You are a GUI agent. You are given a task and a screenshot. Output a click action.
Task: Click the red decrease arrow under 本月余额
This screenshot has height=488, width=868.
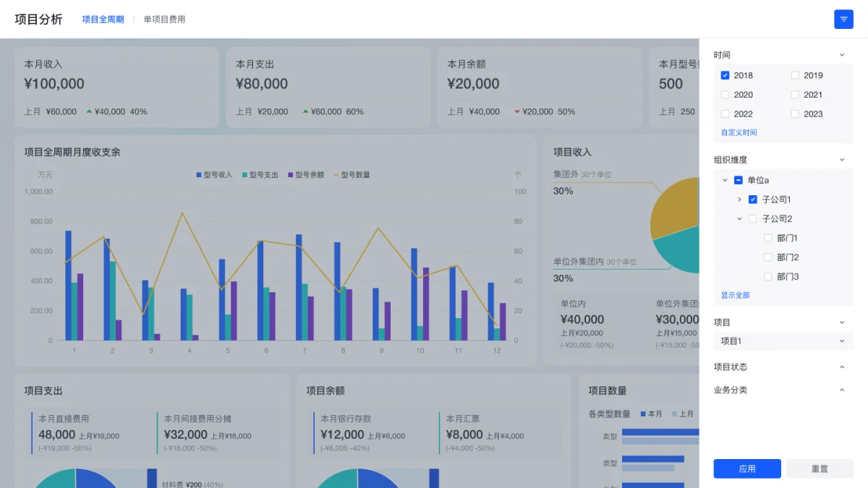pyautogui.click(x=517, y=111)
